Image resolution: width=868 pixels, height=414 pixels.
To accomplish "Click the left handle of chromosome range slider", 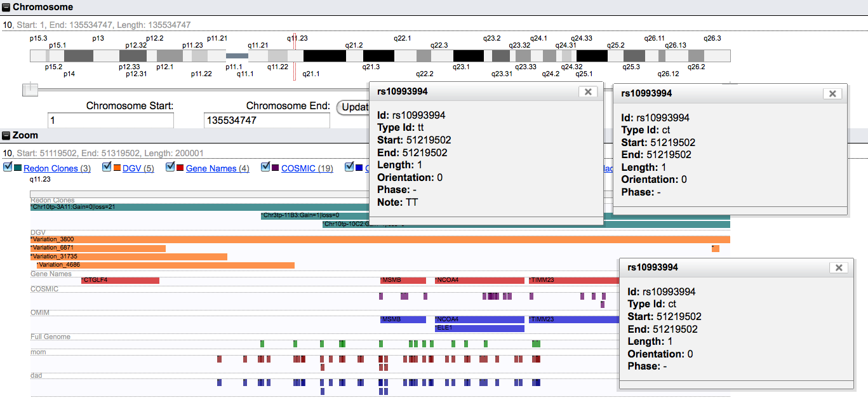I will [x=30, y=90].
